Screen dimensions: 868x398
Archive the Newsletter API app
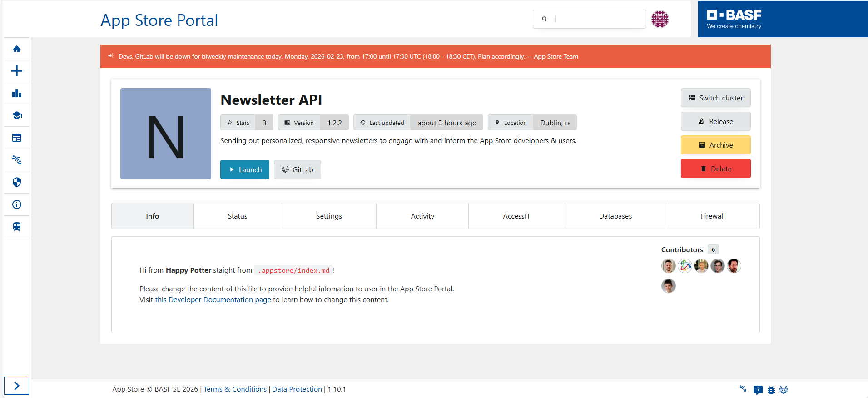pos(716,145)
